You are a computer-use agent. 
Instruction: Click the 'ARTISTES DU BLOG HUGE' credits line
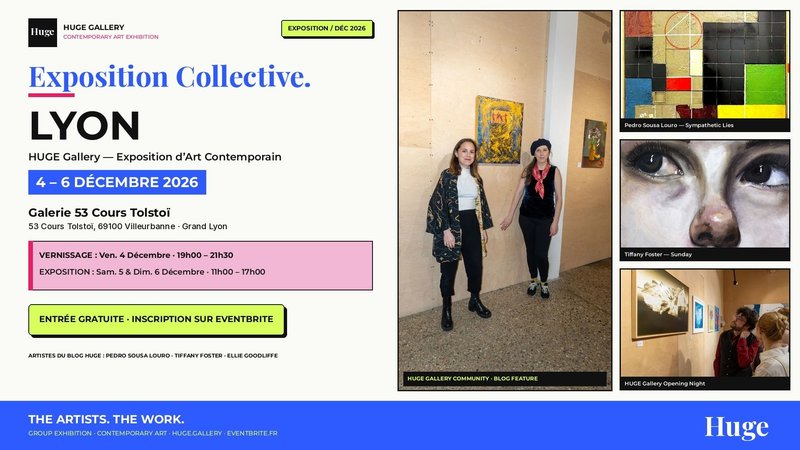point(153,356)
